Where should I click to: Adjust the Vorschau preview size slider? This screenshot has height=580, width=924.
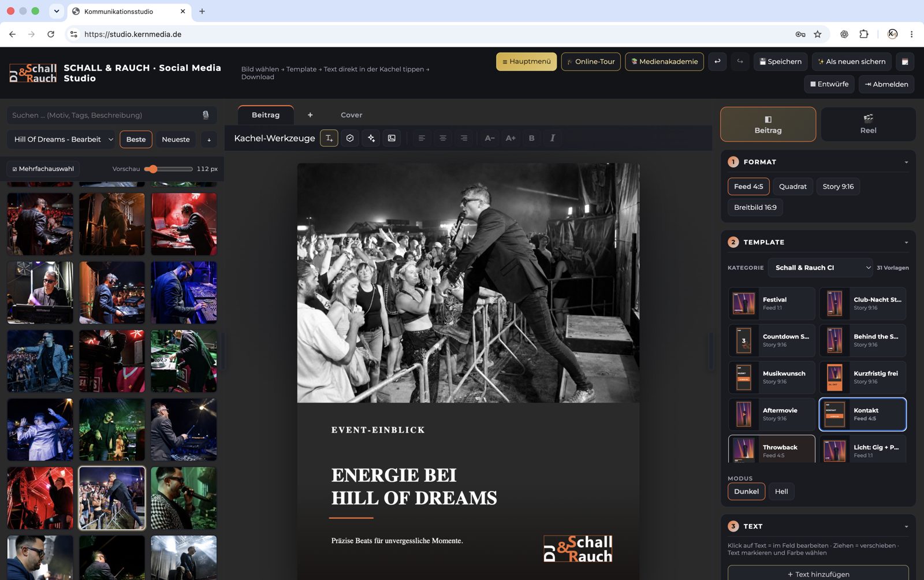pos(168,169)
